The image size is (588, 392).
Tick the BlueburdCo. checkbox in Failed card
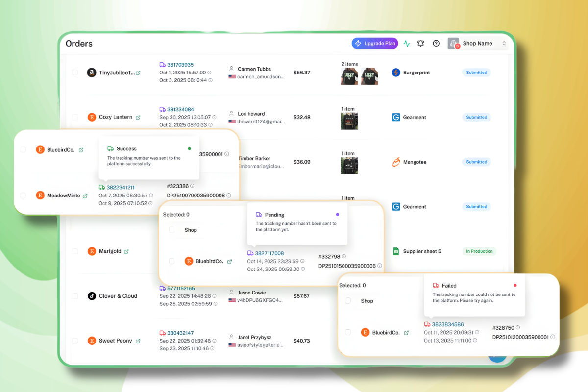348,332
